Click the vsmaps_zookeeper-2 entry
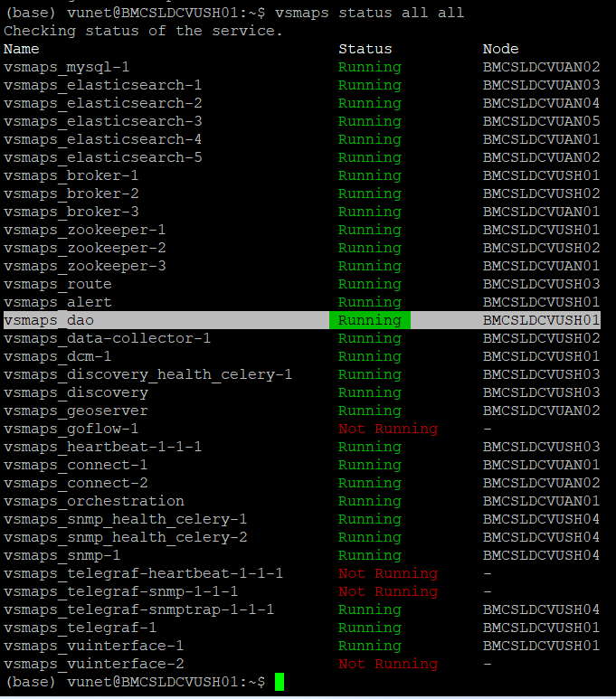616x699 pixels. click(x=85, y=248)
